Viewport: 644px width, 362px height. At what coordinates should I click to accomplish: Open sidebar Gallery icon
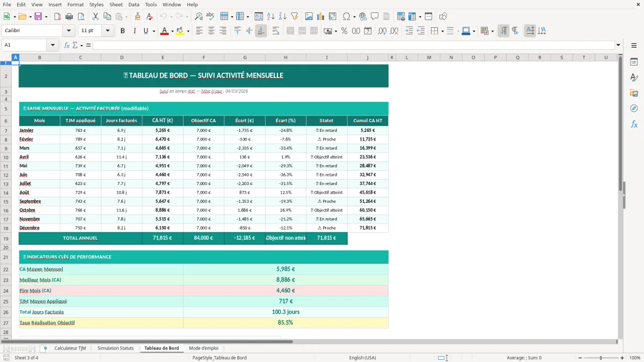click(x=634, y=93)
